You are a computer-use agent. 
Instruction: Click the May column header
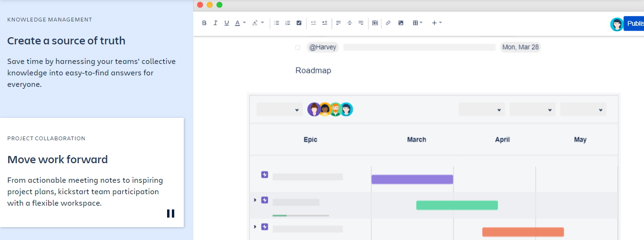581,140
